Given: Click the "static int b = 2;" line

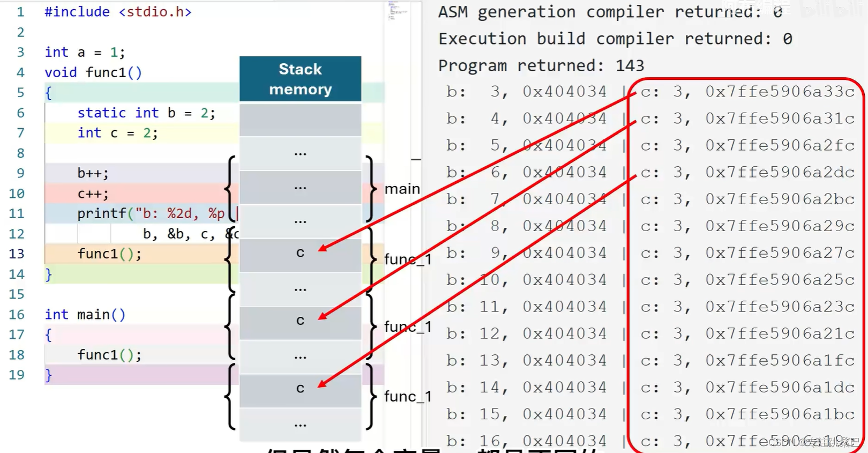Looking at the screenshot, I should click(146, 113).
